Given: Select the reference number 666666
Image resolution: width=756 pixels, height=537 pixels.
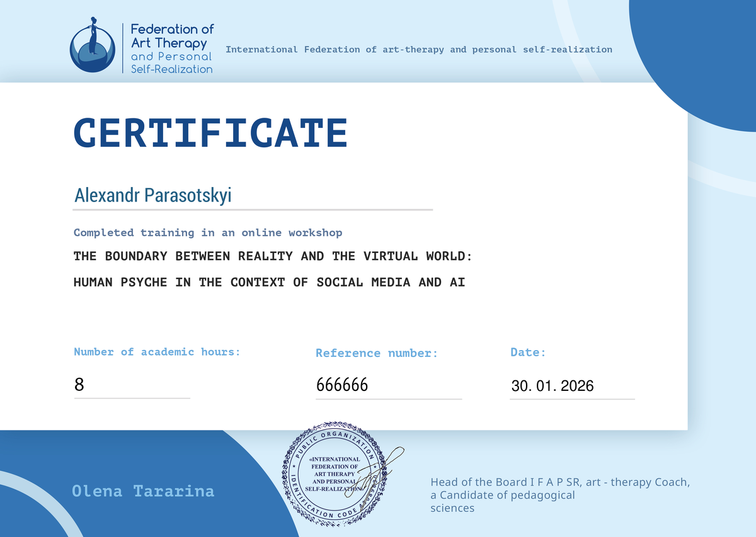Looking at the screenshot, I should click(x=342, y=385).
